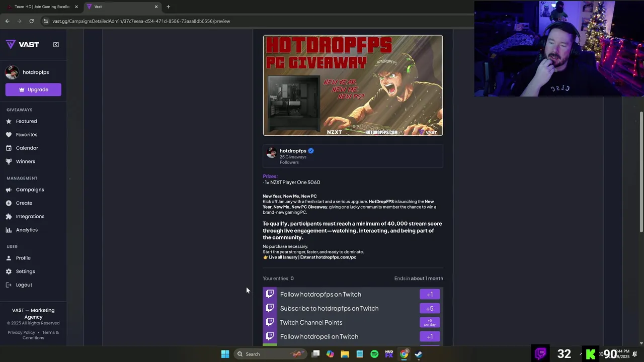Image resolution: width=644 pixels, height=362 pixels.
Task: Open the Windows Start menu
Action: pyautogui.click(x=225, y=354)
